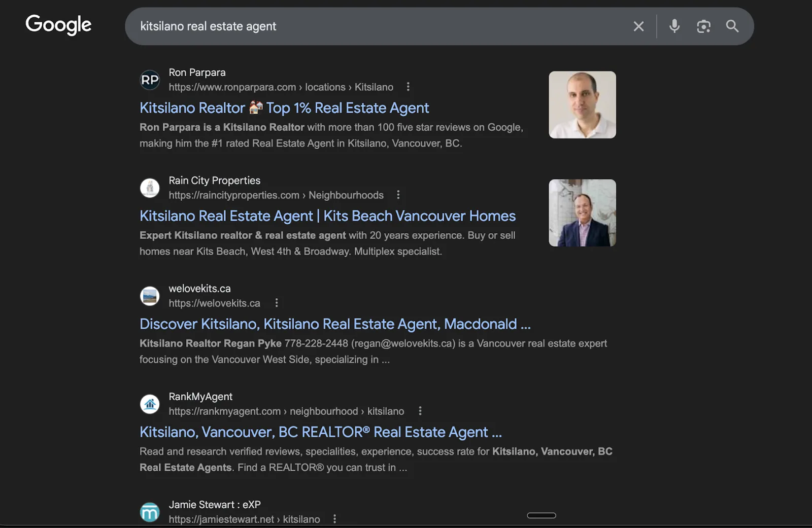Open more options for the raincityproperties.com result

[398, 195]
